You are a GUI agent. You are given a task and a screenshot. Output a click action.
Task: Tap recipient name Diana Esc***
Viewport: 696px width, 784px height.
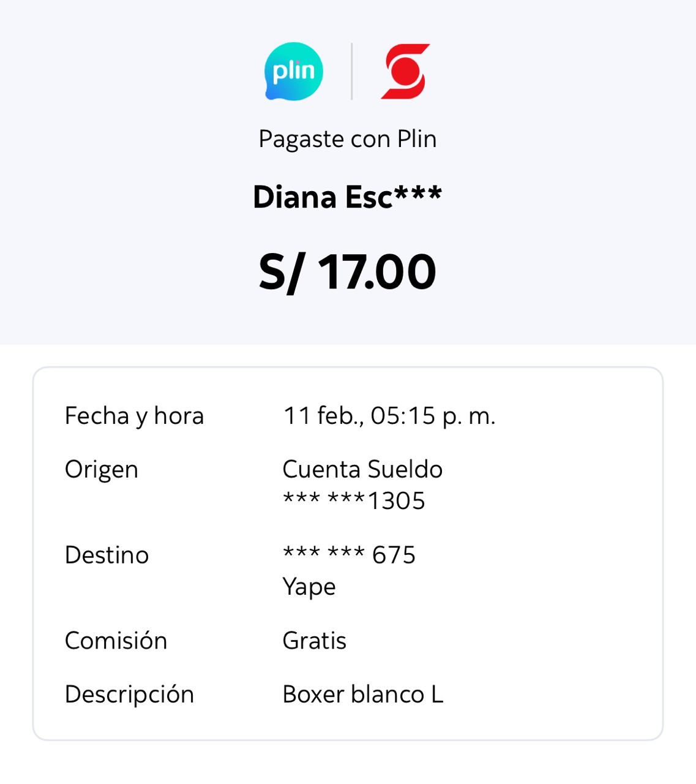tap(347, 197)
